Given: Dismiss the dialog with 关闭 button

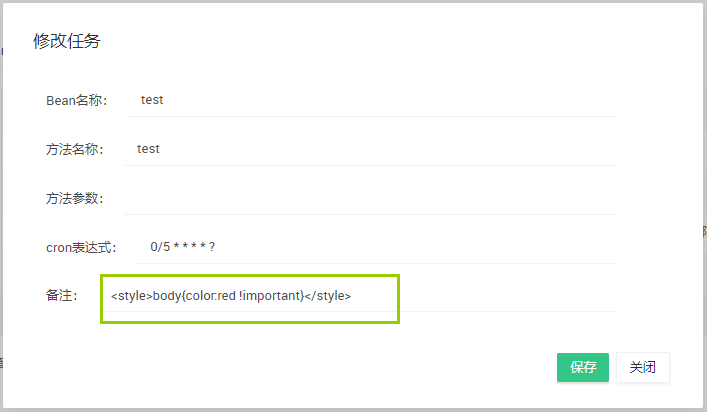Looking at the screenshot, I should click(x=643, y=367).
